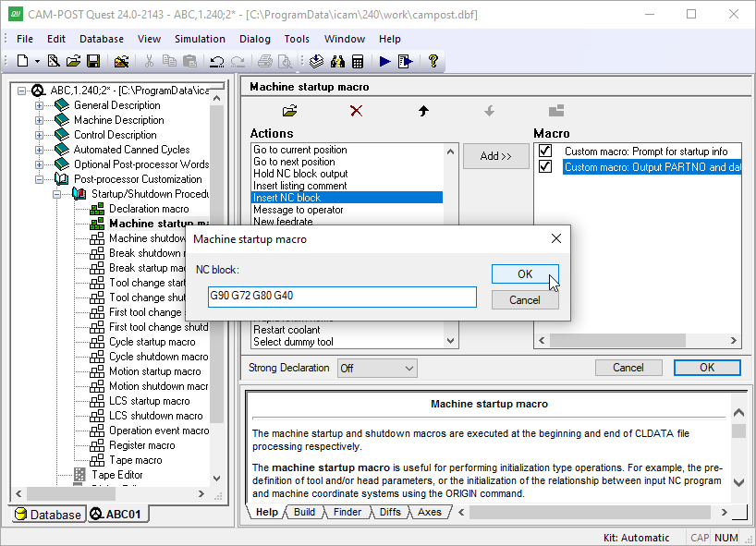This screenshot has width=756, height=546.
Task: Open the Strong Declaration dropdown
Action: pos(377,369)
